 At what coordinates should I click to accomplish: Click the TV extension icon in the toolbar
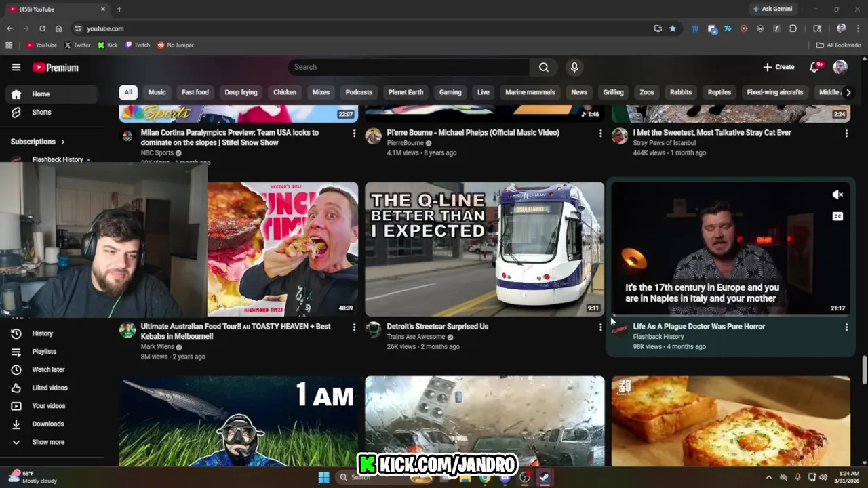[x=695, y=28]
